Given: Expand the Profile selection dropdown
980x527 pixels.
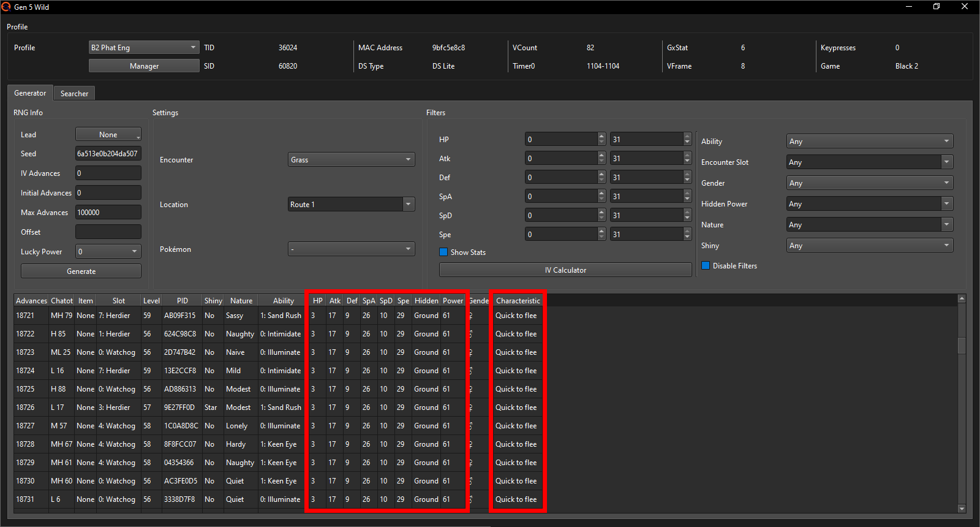Looking at the screenshot, I should click(x=144, y=47).
